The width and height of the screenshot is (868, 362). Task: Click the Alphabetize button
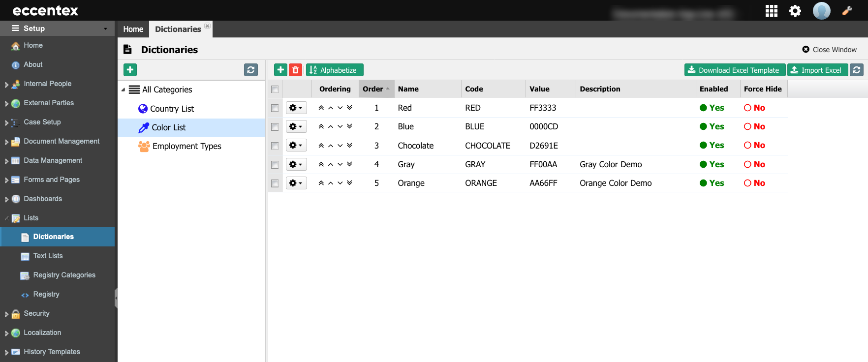[335, 70]
